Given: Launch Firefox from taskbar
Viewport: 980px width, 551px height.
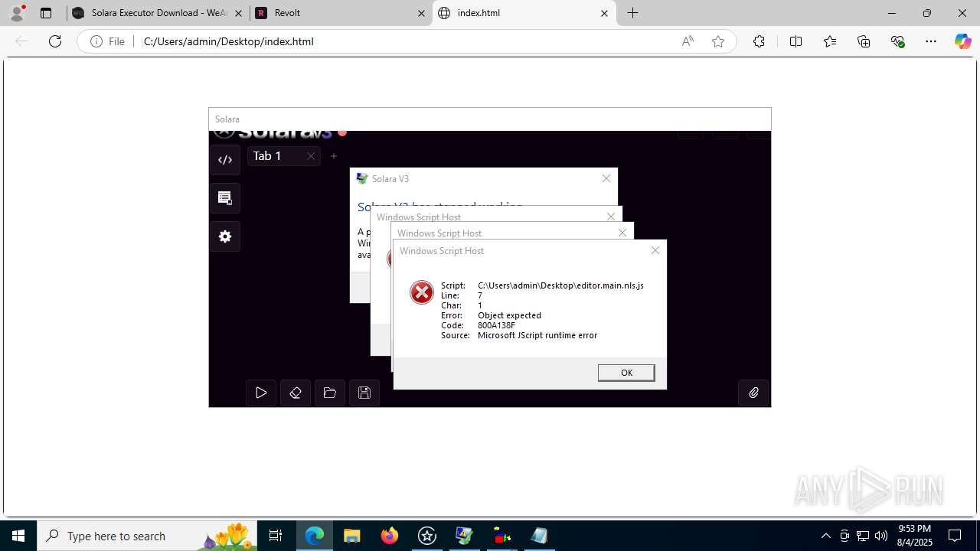Looking at the screenshot, I should (x=390, y=536).
